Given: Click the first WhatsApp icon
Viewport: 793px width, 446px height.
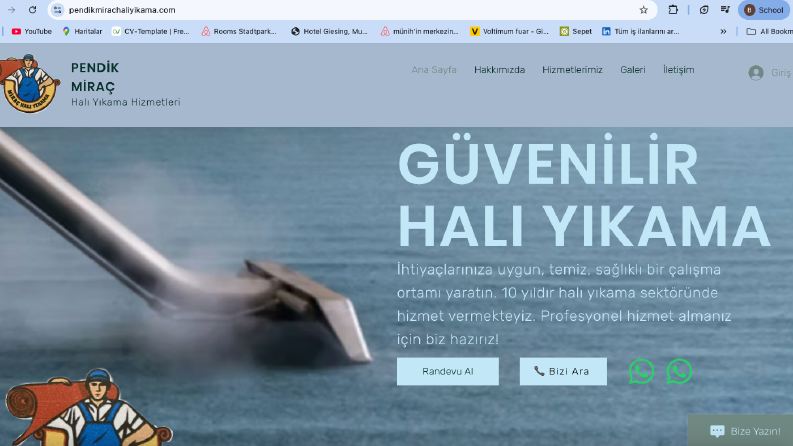Looking at the screenshot, I should [641, 371].
